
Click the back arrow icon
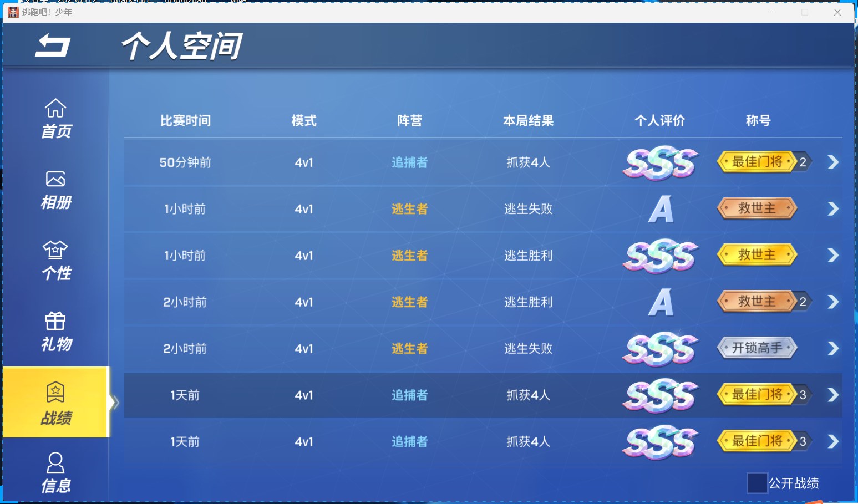(53, 45)
